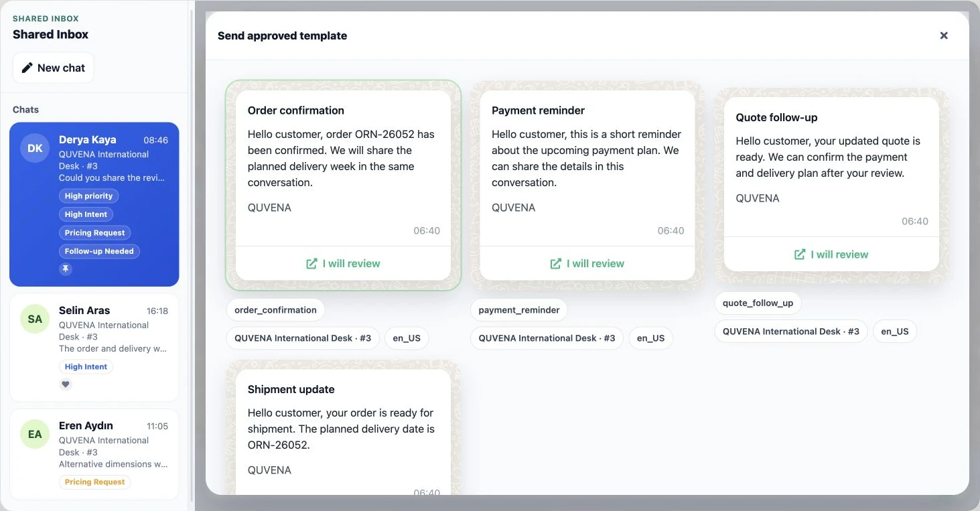Click message preview 'The order and delivery w...'
The height and width of the screenshot is (511, 980).
113,349
